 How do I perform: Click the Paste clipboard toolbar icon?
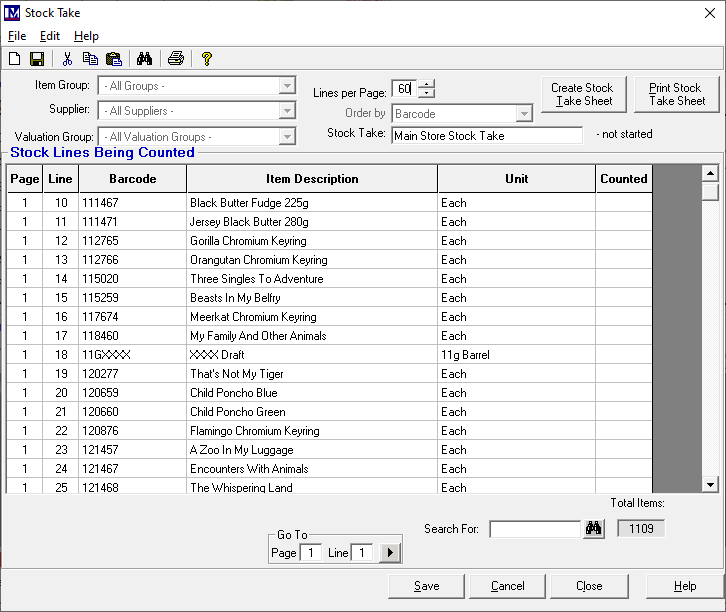pos(113,59)
